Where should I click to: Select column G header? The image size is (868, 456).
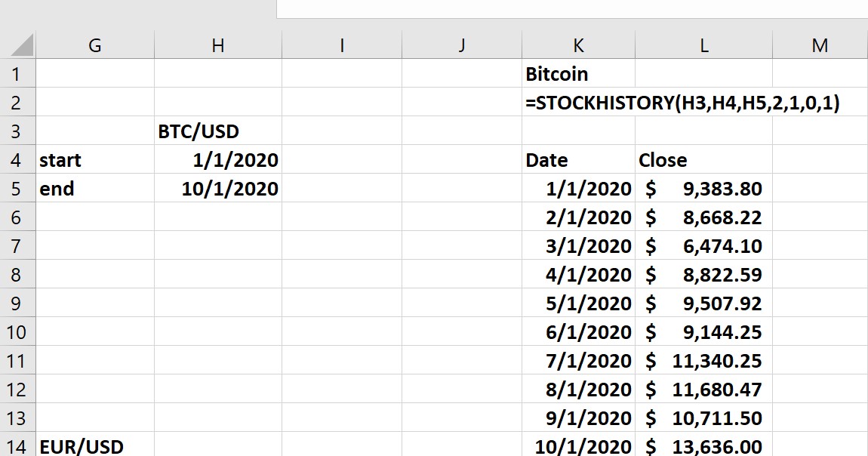pos(94,46)
